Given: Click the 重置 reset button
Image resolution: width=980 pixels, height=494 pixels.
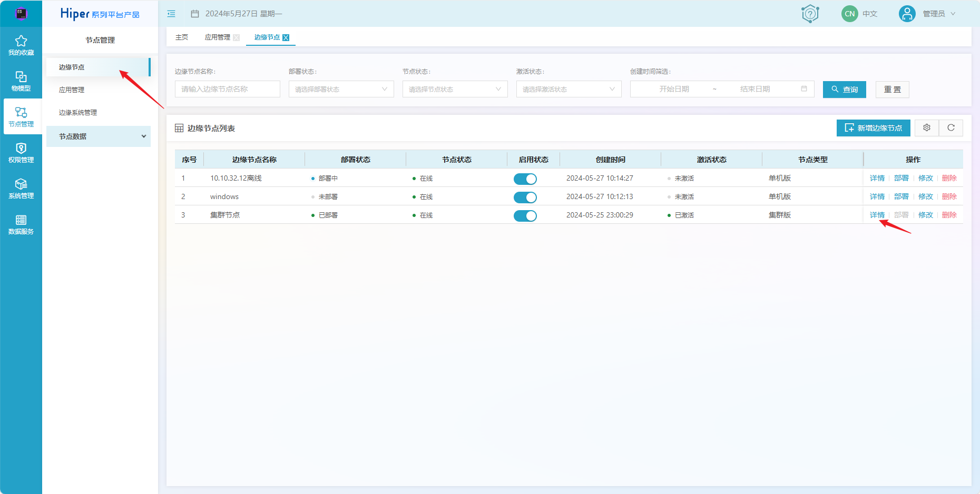Looking at the screenshot, I should pos(893,90).
